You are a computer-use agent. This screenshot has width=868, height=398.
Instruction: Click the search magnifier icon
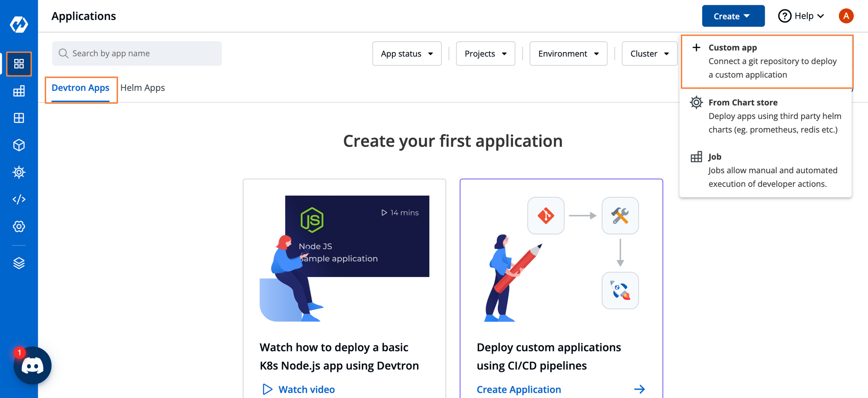(x=63, y=53)
